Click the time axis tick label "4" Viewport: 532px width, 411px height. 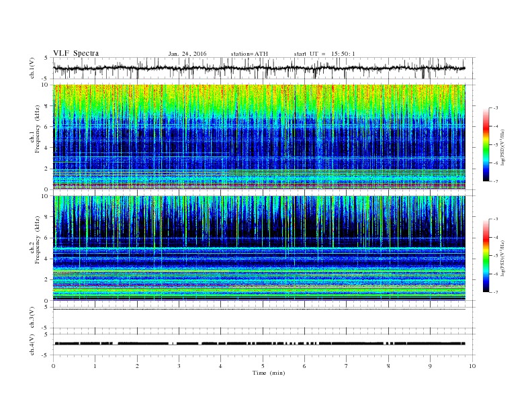(x=220, y=366)
